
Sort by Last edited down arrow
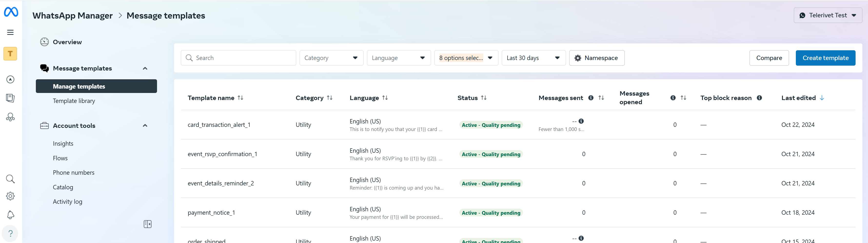[x=822, y=98]
